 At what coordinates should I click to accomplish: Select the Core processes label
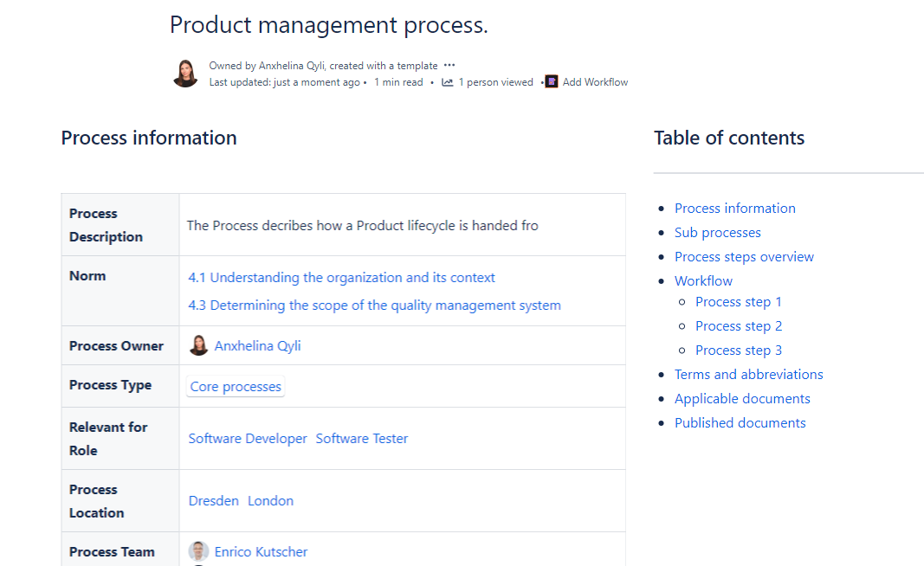pyautogui.click(x=236, y=387)
